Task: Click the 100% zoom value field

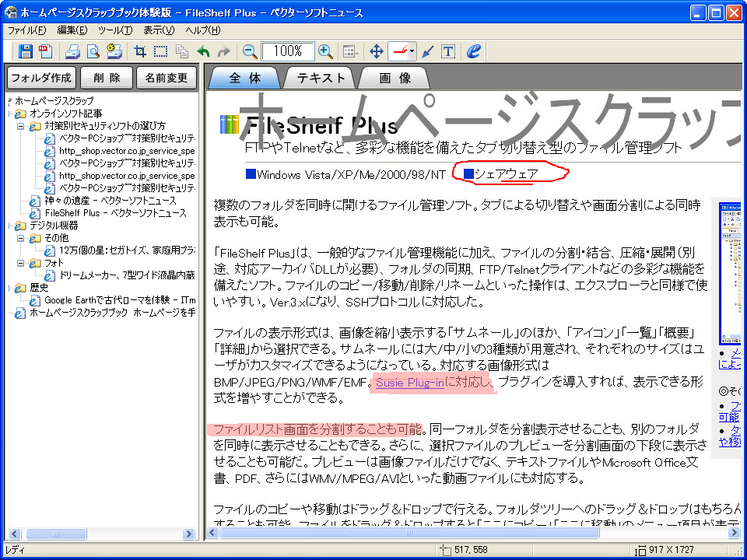Action: 288,51
